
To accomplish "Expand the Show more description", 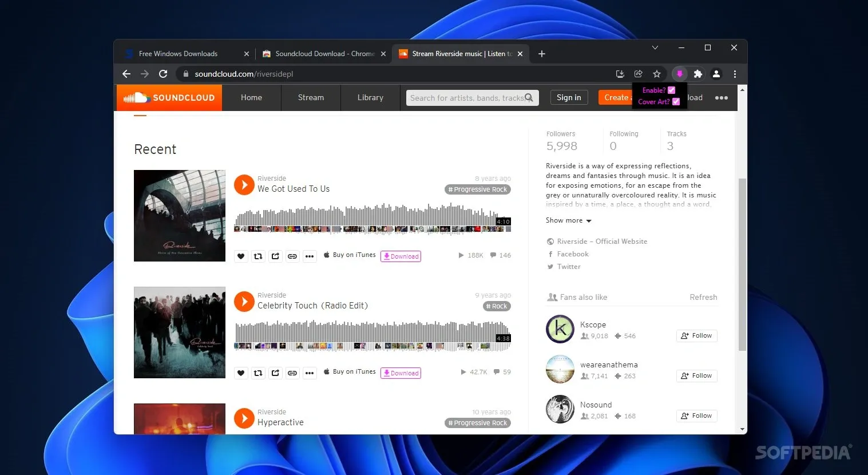I will pos(568,220).
